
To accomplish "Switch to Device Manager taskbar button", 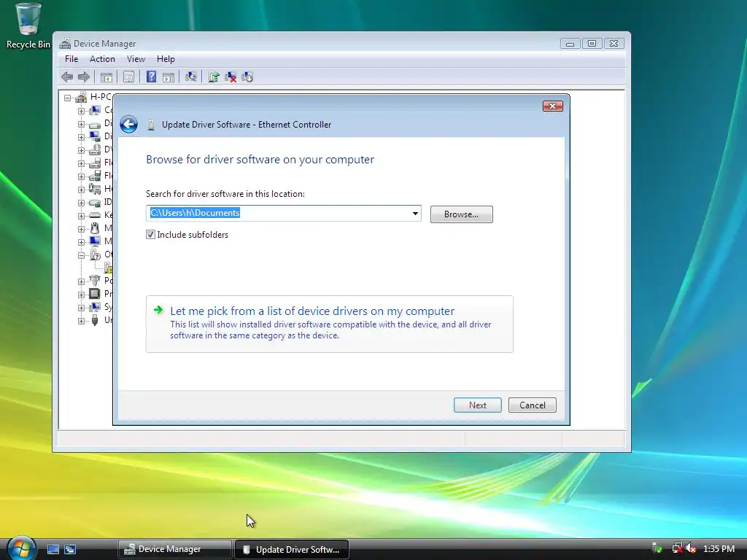I will tap(174, 549).
